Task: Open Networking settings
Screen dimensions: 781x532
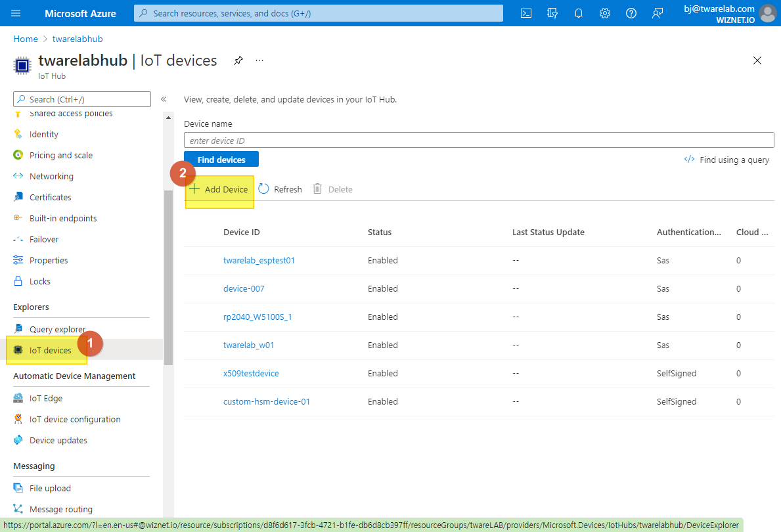Action: [x=51, y=176]
